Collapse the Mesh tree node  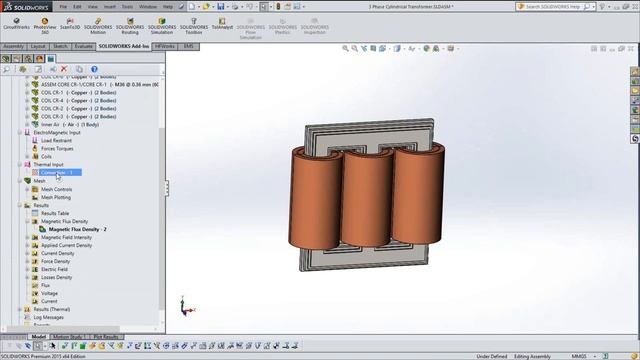20,180
